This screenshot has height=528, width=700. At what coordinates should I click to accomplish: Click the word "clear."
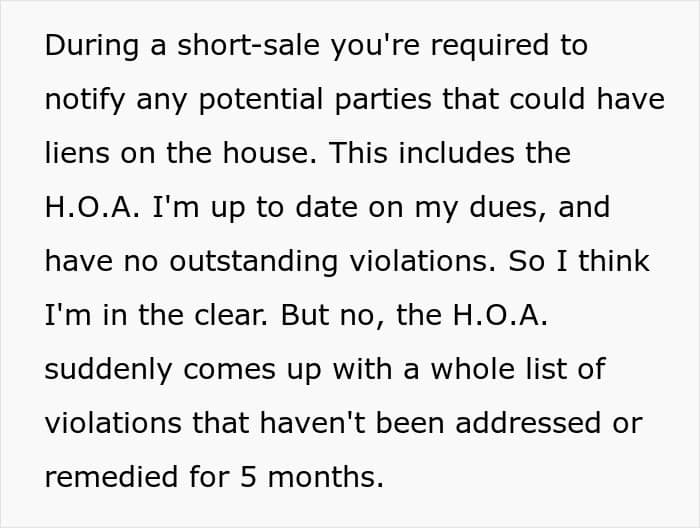coord(231,315)
